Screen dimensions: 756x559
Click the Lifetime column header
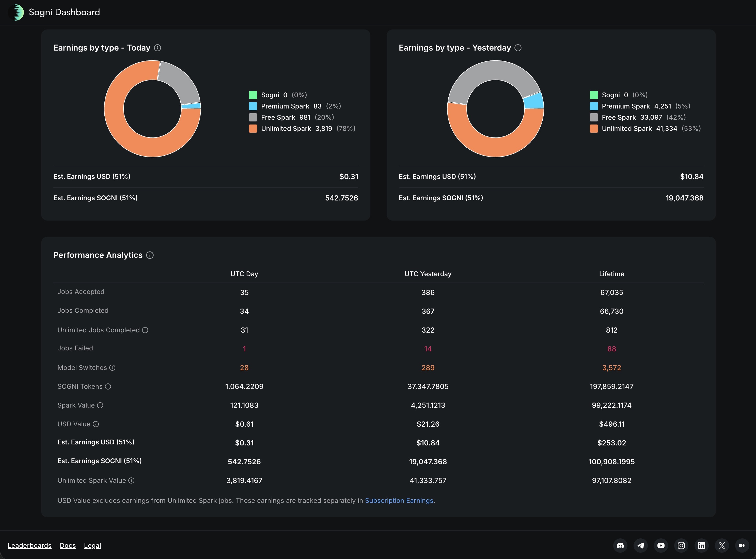611,274
